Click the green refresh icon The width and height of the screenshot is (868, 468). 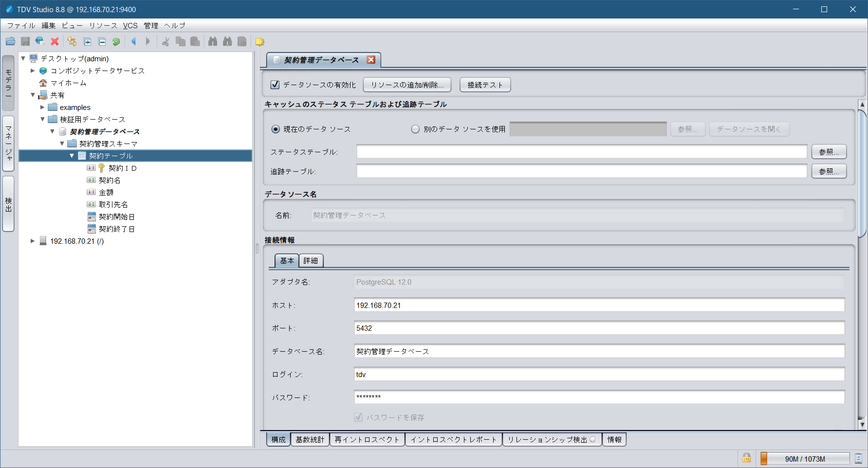(116, 42)
